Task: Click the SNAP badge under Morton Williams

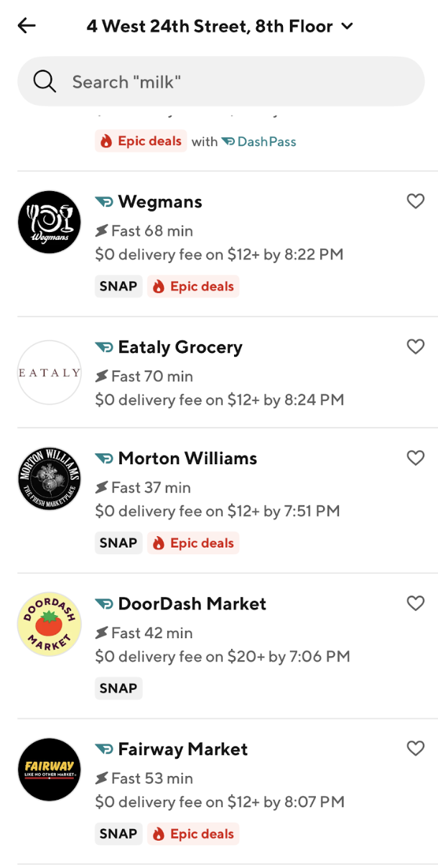Action: pyautogui.click(x=118, y=542)
